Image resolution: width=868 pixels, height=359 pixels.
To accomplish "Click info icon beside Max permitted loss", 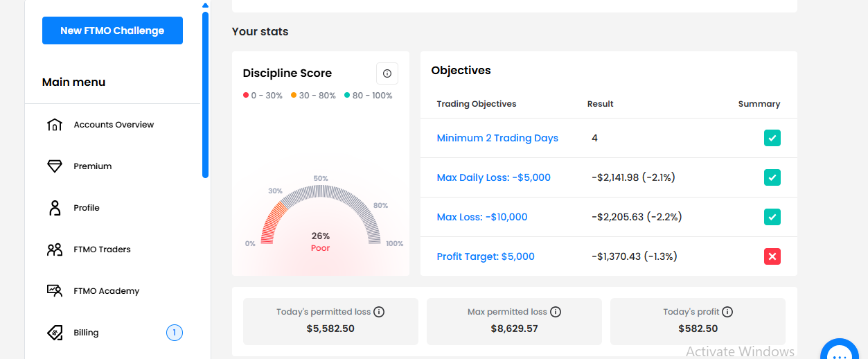I will click(x=556, y=312).
